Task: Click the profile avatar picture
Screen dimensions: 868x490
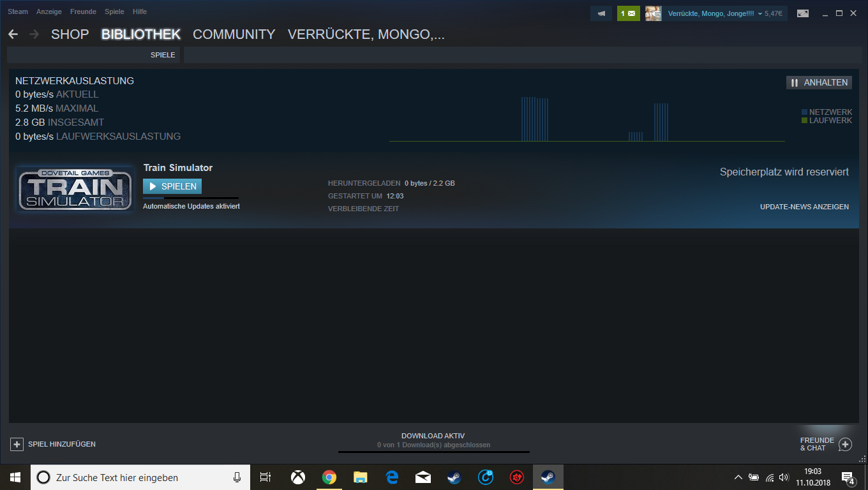Action: point(653,13)
